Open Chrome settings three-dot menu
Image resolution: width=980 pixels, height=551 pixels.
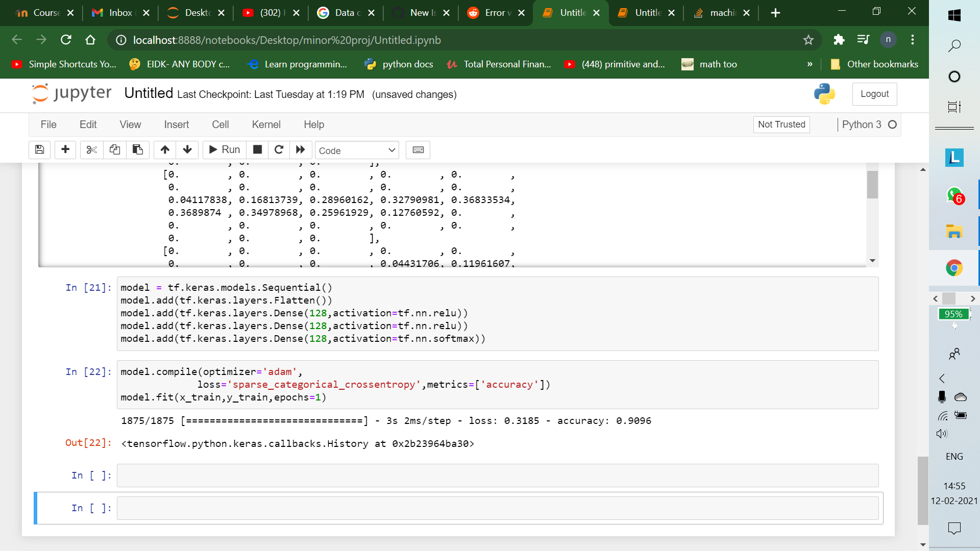(x=913, y=40)
